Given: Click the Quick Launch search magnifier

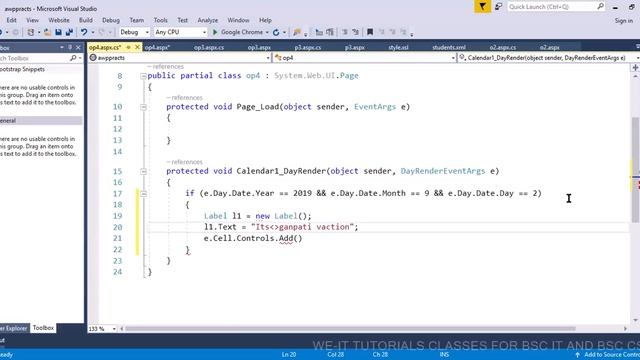Looking at the screenshot, I should (600, 7).
